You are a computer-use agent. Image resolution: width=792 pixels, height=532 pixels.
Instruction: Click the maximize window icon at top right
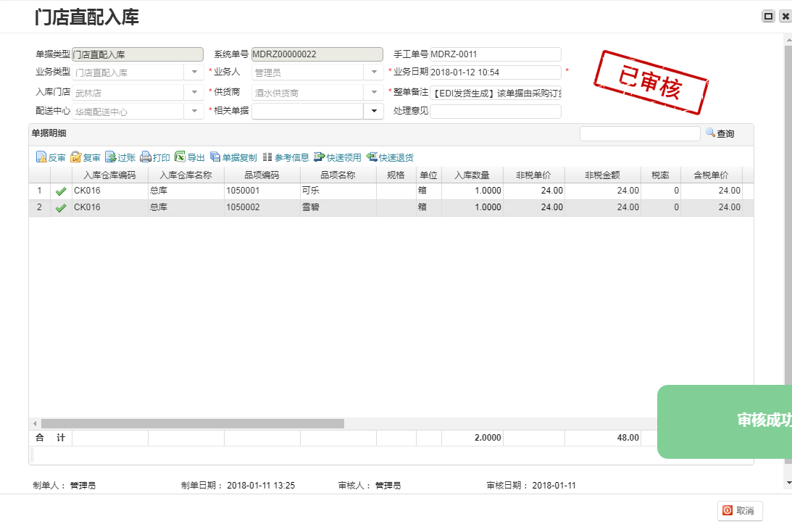[768, 16]
